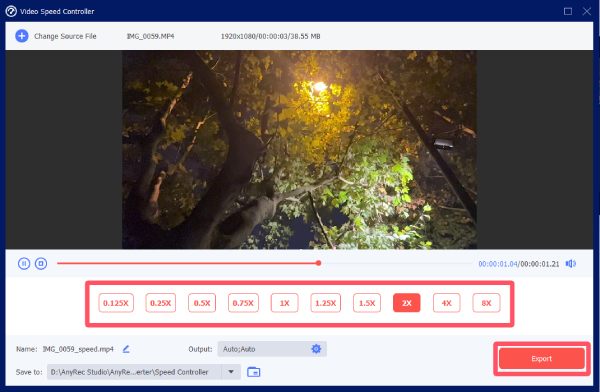Click the IMG_0059_speed.mp4 name text
The height and width of the screenshot is (392, 600).
(x=78, y=349)
